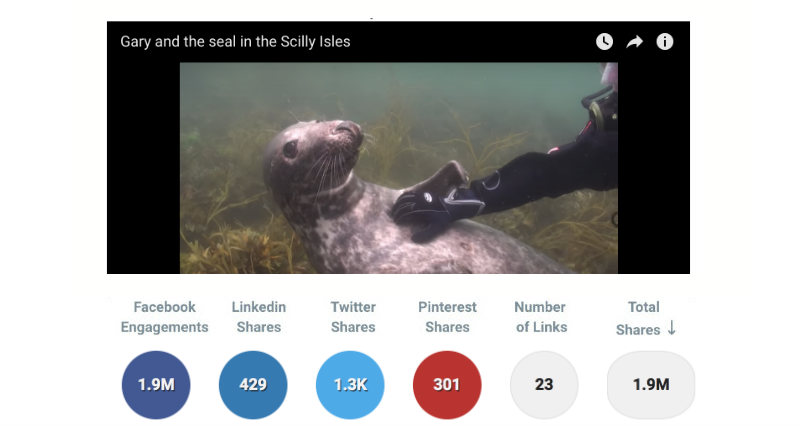Click the Watch Later clock icon

[x=604, y=42]
